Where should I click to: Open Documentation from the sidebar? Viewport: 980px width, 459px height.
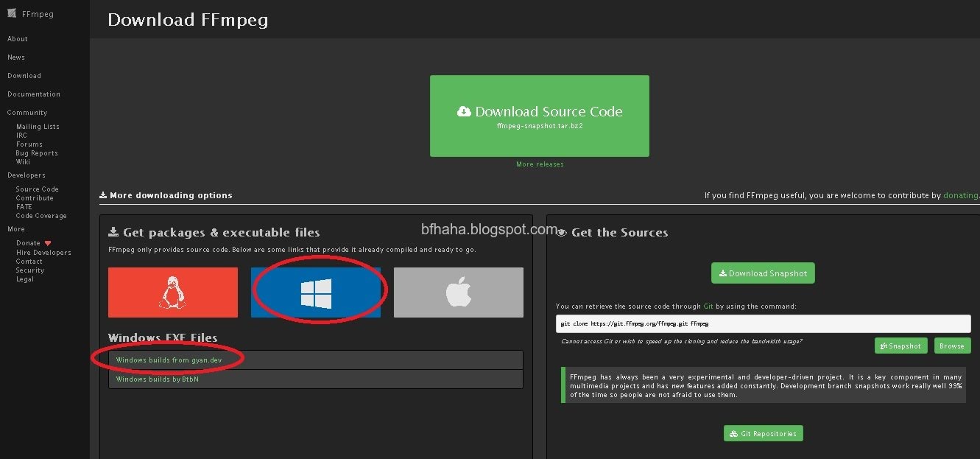tap(34, 94)
